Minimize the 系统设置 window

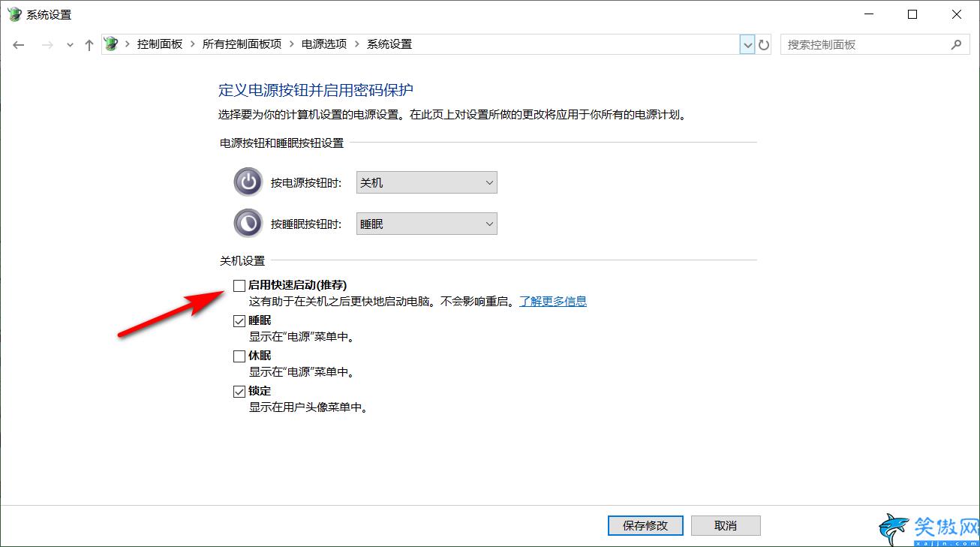pos(868,14)
